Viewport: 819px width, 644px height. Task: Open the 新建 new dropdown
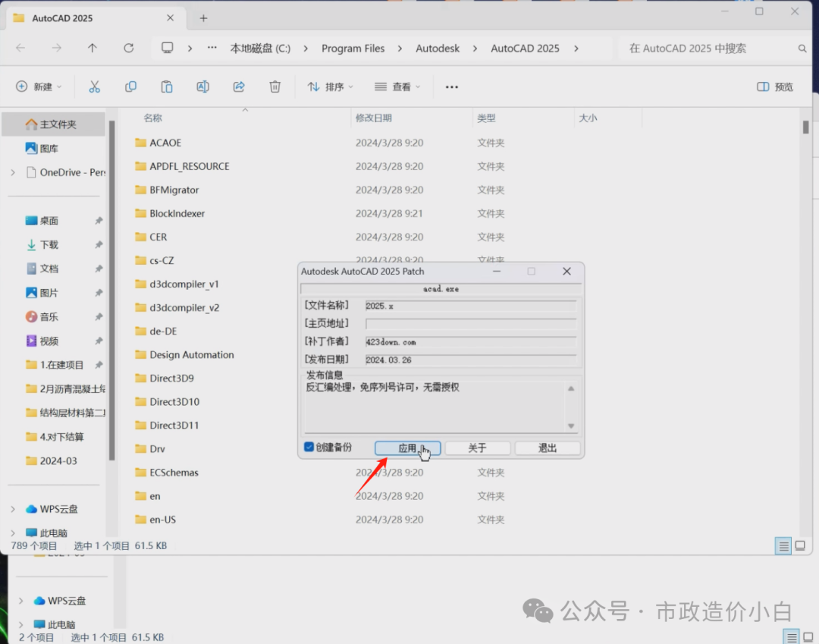[x=39, y=86]
